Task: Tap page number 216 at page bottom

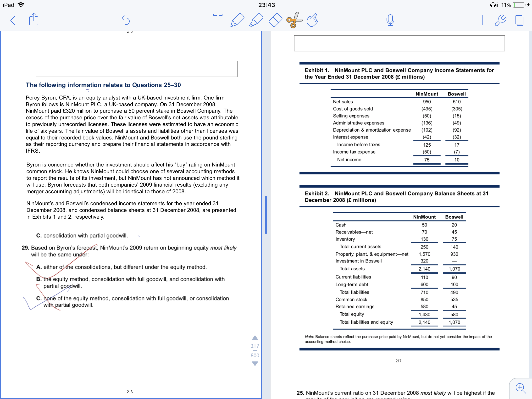Action: pyautogui.click(x=130, y=392)
